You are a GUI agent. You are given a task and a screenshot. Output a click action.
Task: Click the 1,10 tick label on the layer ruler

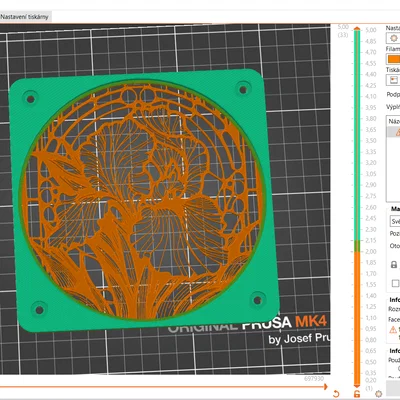click(371, 318)
